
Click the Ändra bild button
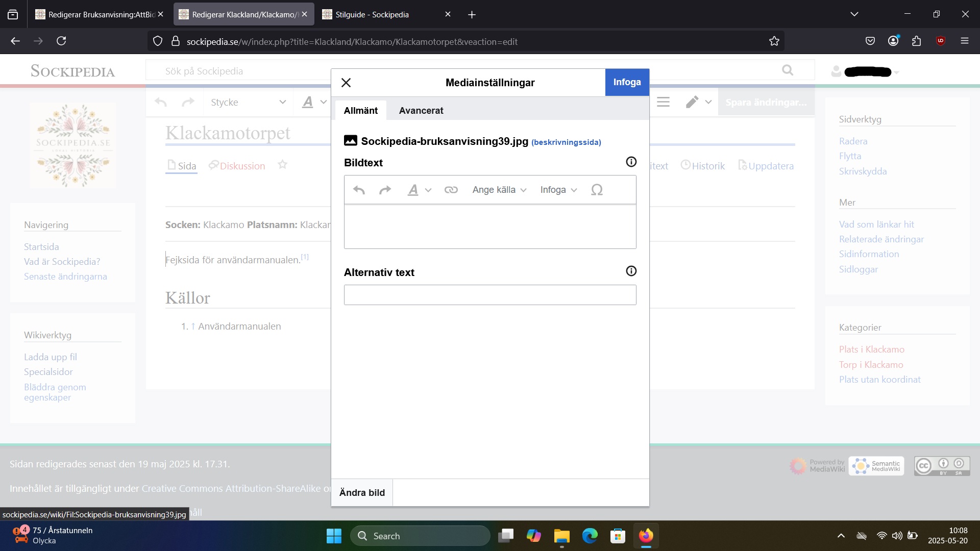pos(362,492)
